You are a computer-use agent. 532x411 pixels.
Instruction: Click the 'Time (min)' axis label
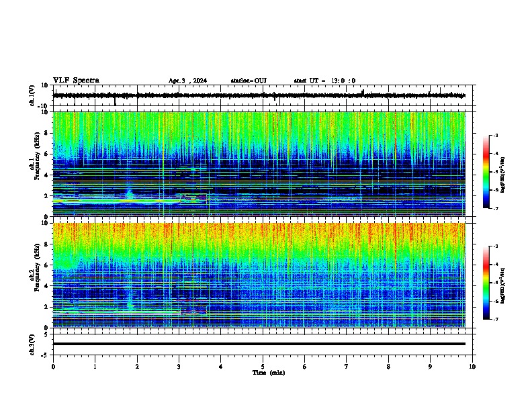[x=269, y=373]
